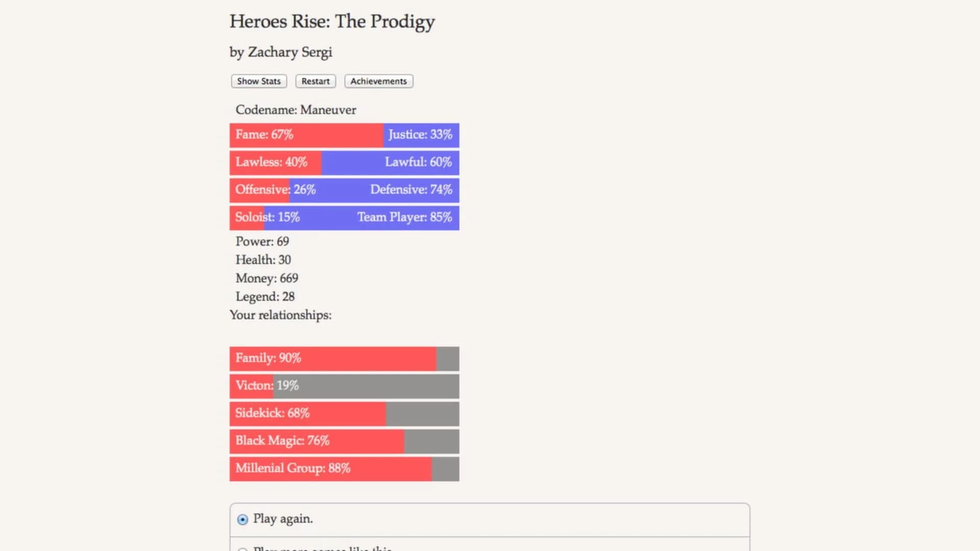980x551 pixels.
Task: Click the Show Stats button
Action: [x=258, y=81]
